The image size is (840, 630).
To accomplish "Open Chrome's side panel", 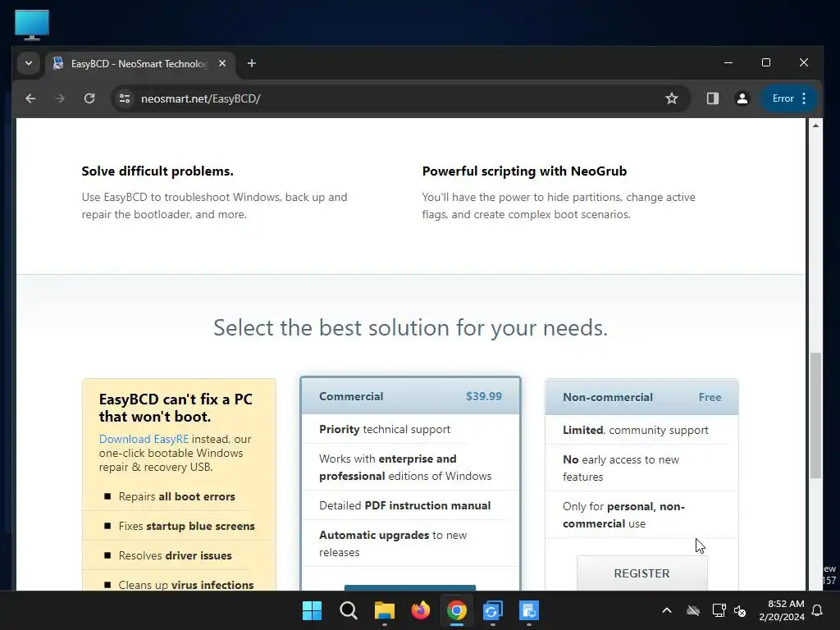I will [713, 98].
